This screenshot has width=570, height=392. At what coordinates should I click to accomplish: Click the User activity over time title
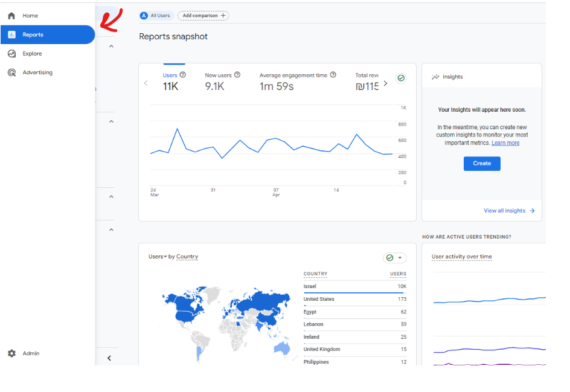pos(462,256)
